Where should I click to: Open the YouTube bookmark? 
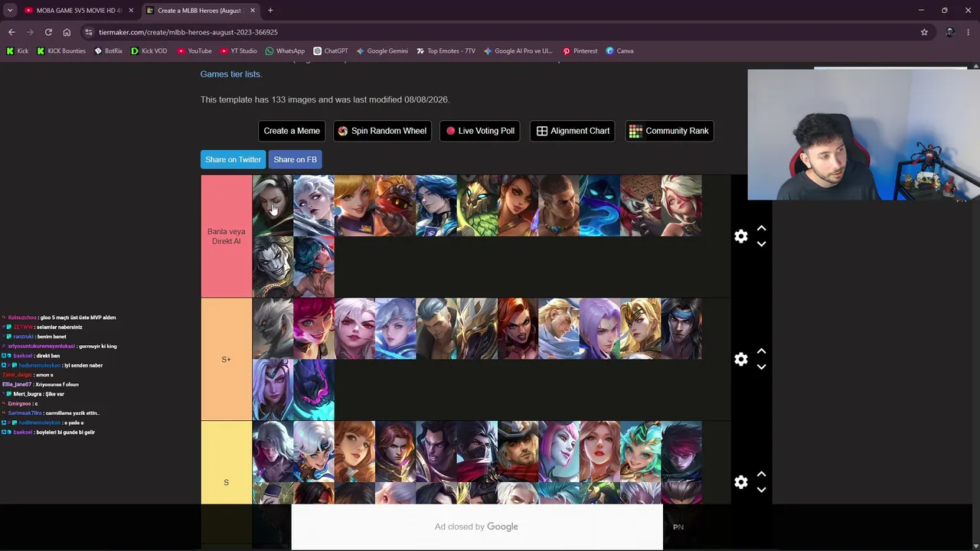[194, 51]
